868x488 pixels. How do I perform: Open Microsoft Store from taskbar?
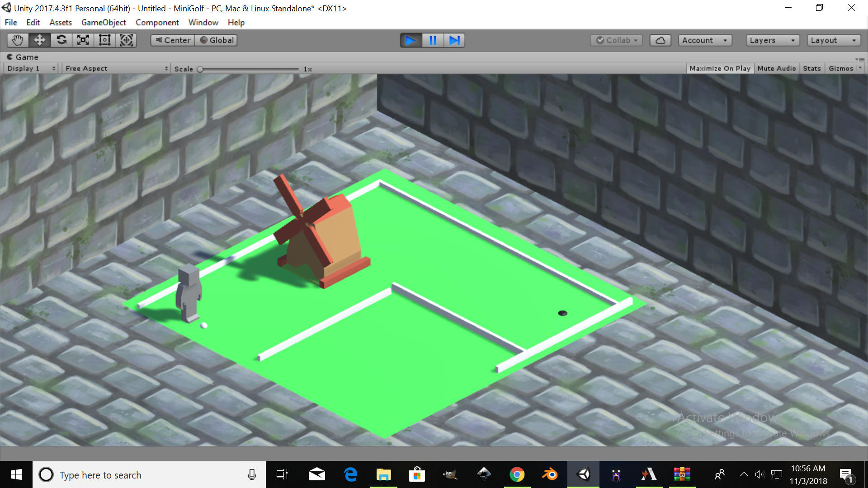417,474
